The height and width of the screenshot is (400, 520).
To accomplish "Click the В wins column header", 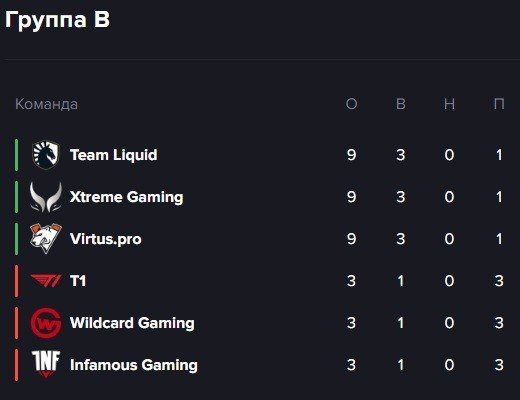I will click(401, 104).
